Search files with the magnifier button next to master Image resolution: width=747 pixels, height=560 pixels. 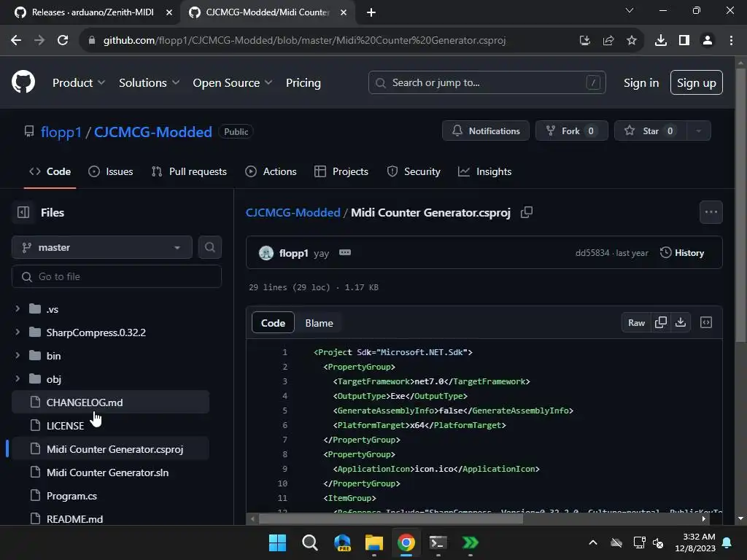pyautogui.click(x=209, y=247)
